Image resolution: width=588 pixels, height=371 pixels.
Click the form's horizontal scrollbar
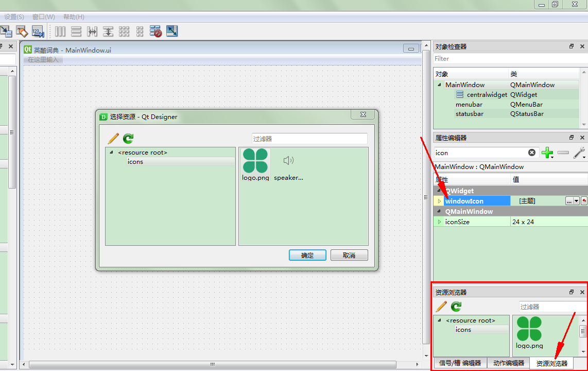coord(213,364)
